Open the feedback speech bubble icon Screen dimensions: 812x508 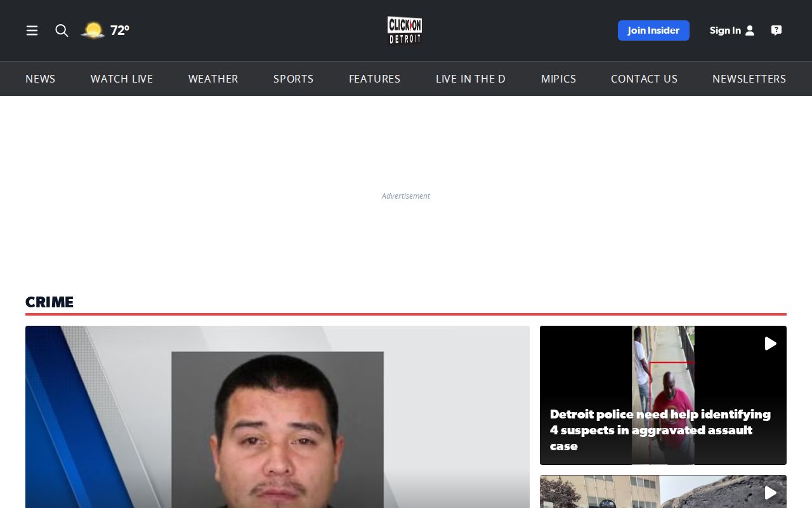coord(776,30)
